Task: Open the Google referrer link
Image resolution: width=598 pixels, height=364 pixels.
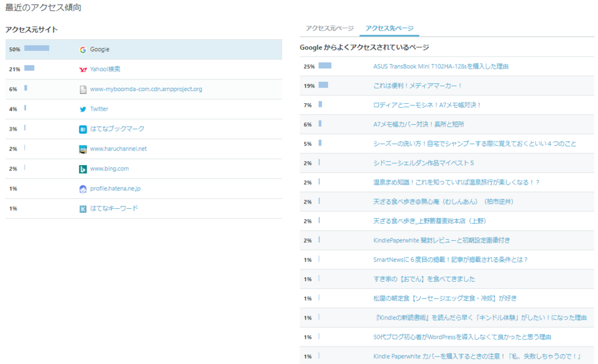Action: pyautogui.click(x=99, y=50)
